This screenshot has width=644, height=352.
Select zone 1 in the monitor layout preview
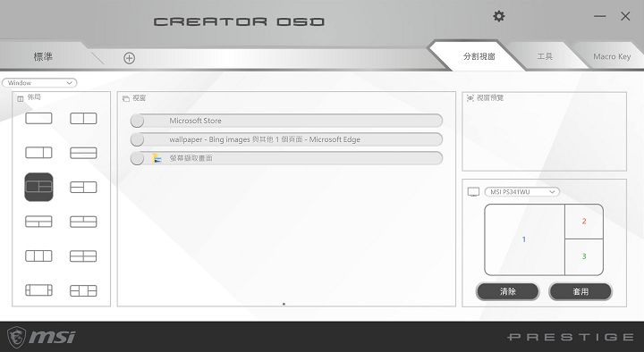(x=524, y=239)
